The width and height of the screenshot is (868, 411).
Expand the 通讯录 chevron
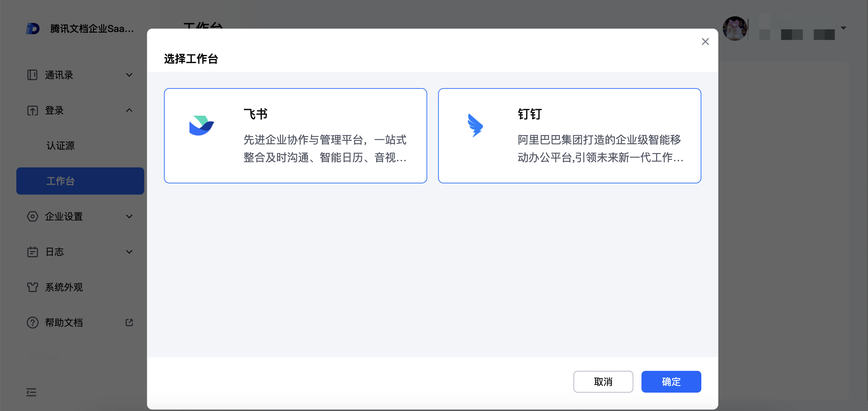pos(129,75)
